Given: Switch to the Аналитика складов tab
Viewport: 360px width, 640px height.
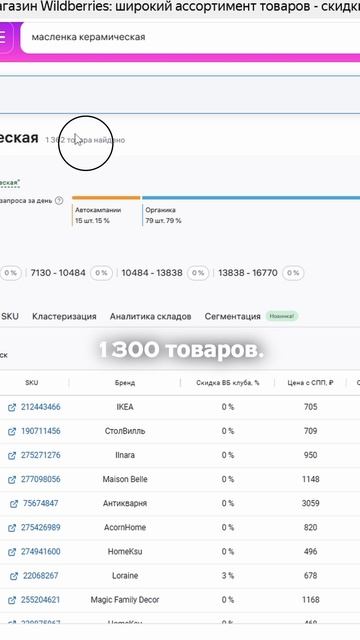Looking at the screenshot, I should [x=150, y=316].
